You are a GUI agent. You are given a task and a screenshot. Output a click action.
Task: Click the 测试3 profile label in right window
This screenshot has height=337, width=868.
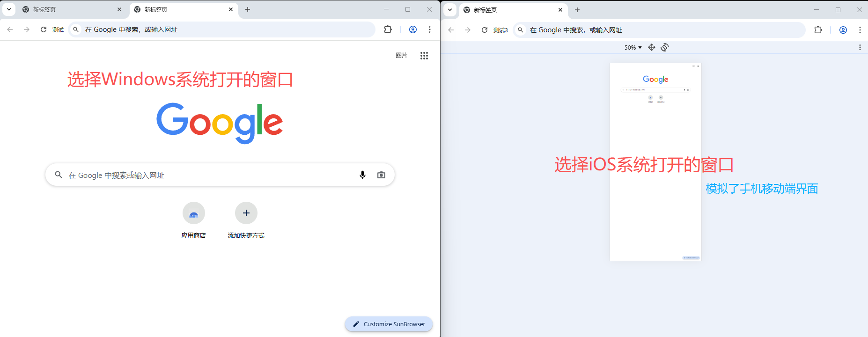click(500, 30)
